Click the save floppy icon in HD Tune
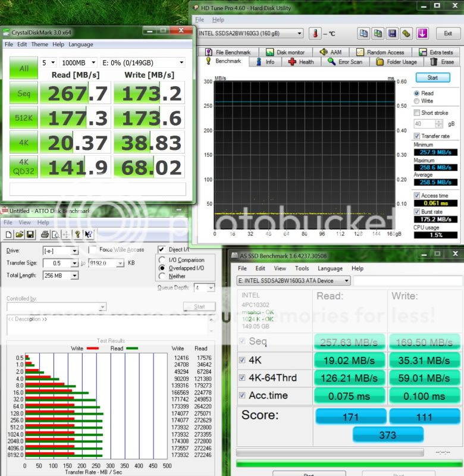Screen dimensions: 464x476 (x=391, y=33)
